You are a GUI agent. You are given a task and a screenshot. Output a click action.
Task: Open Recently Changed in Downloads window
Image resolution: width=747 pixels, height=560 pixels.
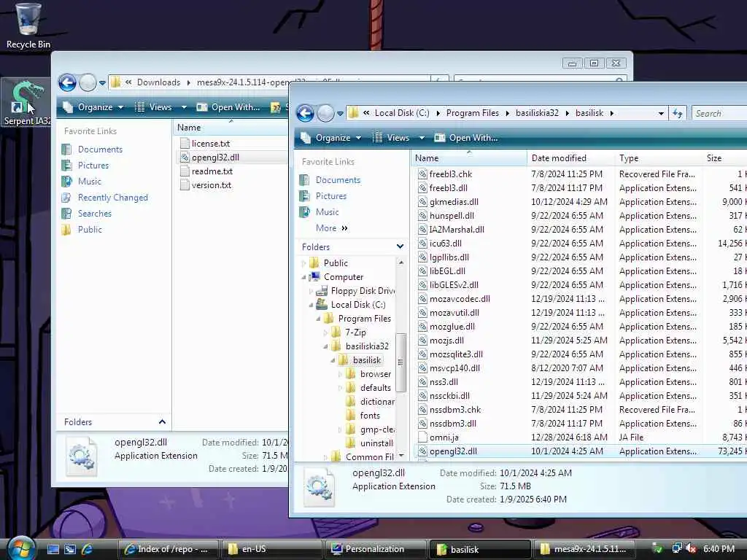(113, 198)
